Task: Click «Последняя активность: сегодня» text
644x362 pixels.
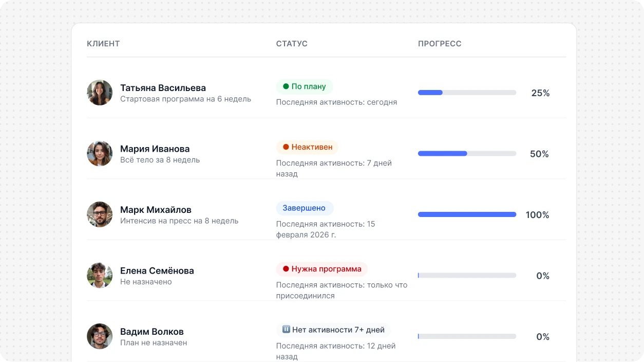Action: click(x=336, y=102)
